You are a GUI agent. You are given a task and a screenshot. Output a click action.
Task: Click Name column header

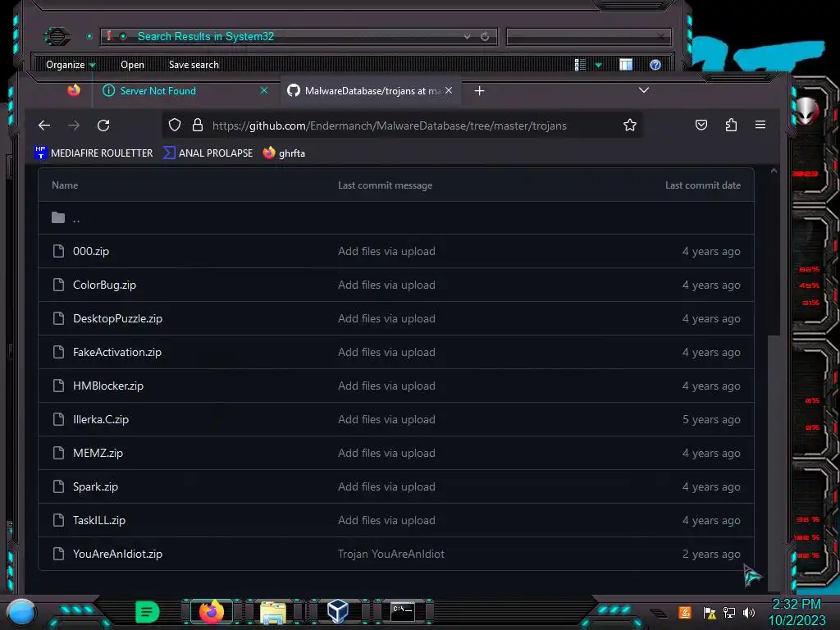(65, 185)
